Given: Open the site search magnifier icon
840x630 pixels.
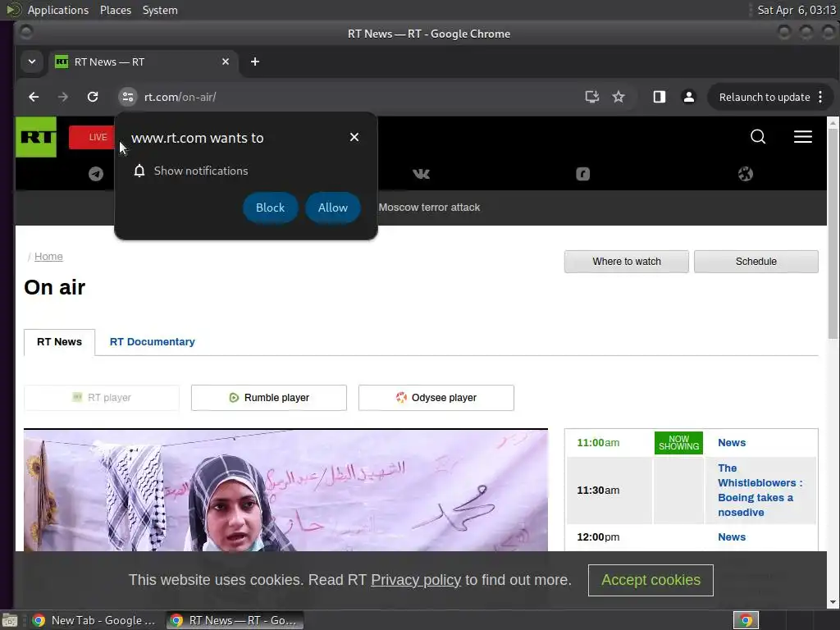Looking at the screenshot, I should tap(757, 137).
